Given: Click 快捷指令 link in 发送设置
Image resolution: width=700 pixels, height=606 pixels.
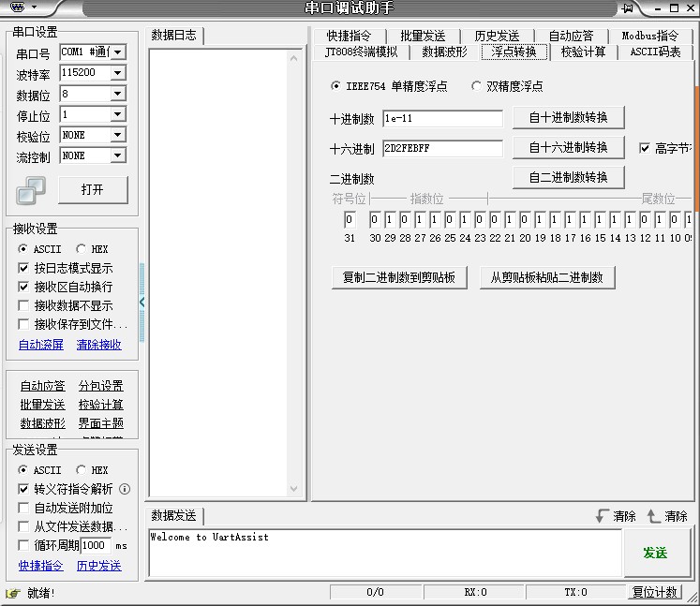Looking at the screenshot, I should (x=41, y=567).
